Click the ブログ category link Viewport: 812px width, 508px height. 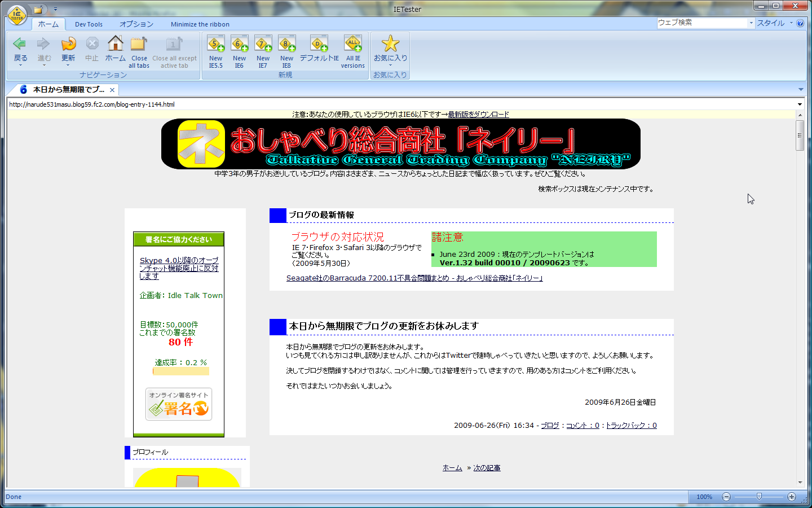point(550,426)
